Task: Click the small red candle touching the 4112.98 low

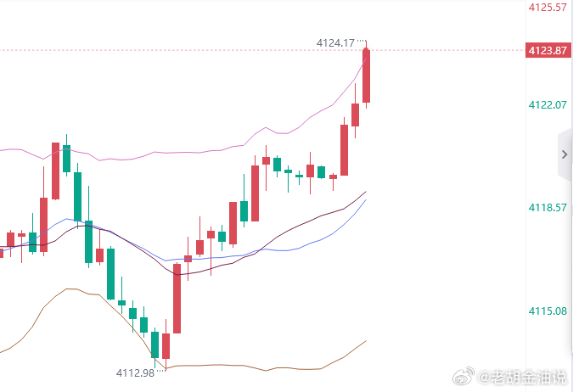Action: pyautogui.click(x=166, y=345)
